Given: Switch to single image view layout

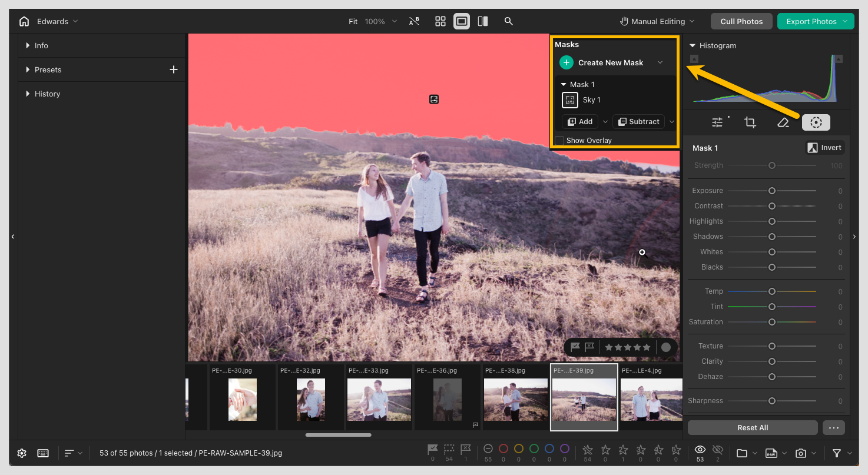Looking at the screenshot, I should click(x=462, y=21).
